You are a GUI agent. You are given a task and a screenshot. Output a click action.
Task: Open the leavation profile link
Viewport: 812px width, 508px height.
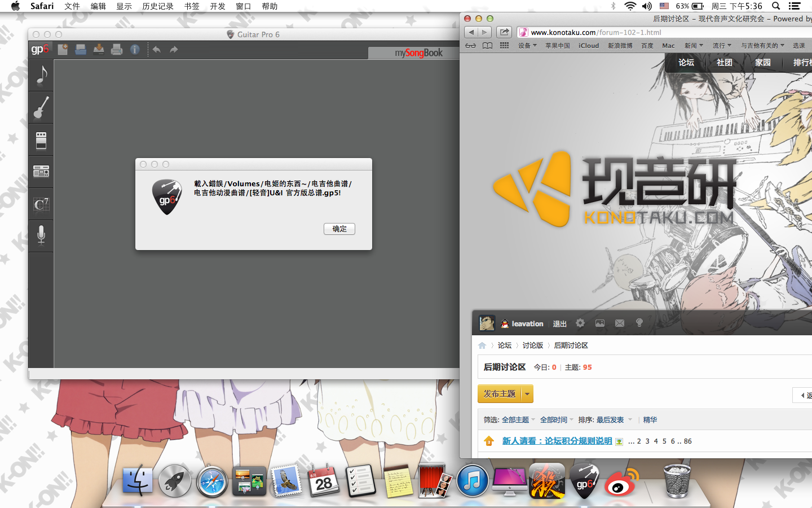527,324
